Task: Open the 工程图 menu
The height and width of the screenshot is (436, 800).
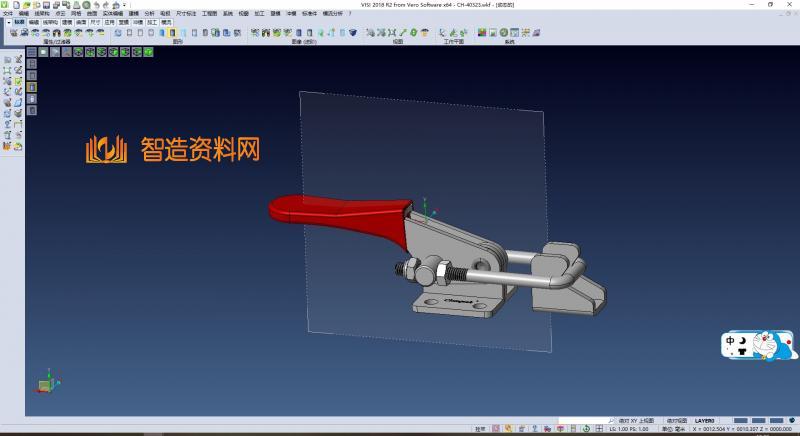Action: [209, 13]
